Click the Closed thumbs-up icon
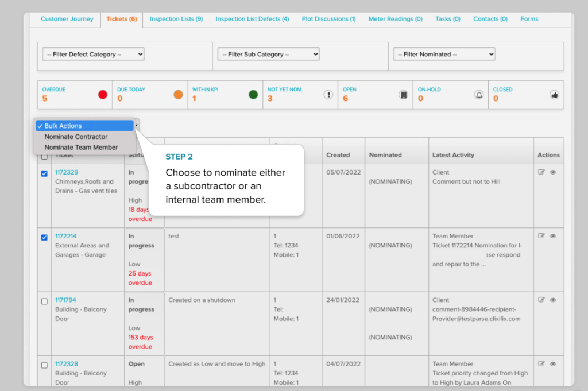 [554, 95]
